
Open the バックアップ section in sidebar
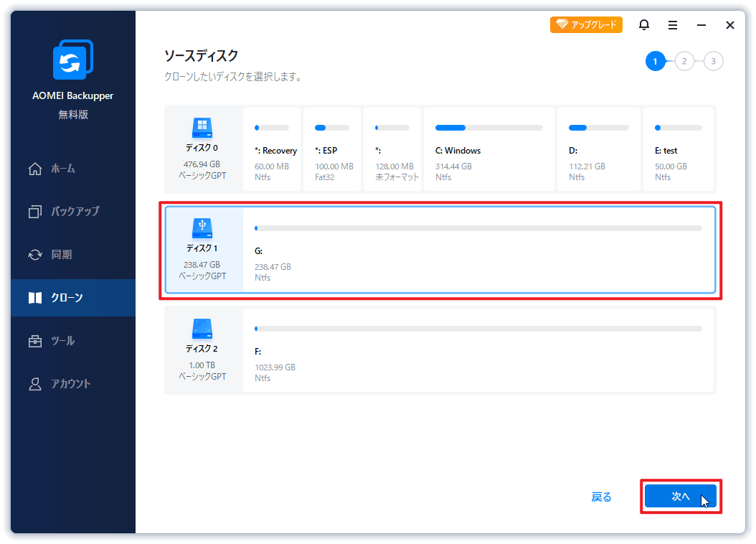coord(73,212)
